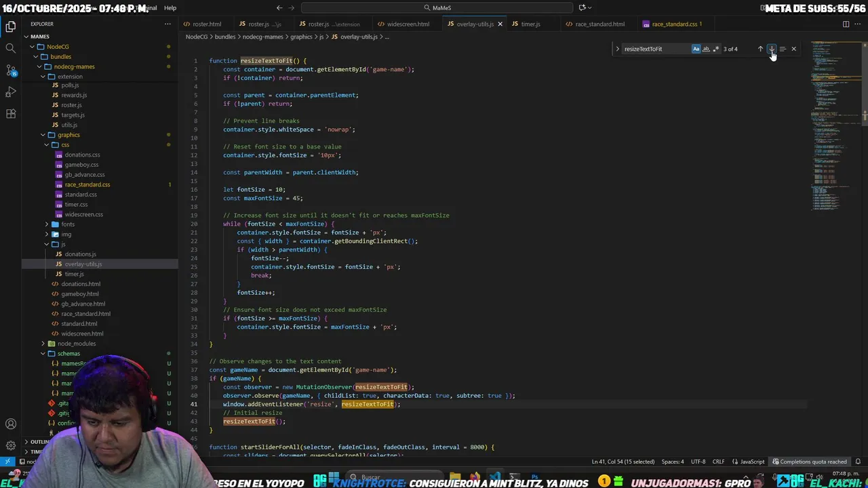
Task: Open the Extensions view in activity bar
Action: 11,113
